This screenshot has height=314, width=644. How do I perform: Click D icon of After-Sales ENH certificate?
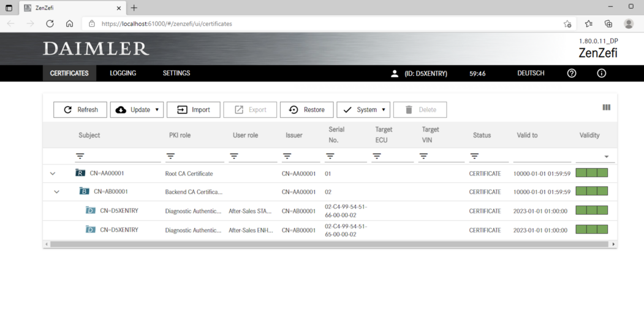click(90, 229)
